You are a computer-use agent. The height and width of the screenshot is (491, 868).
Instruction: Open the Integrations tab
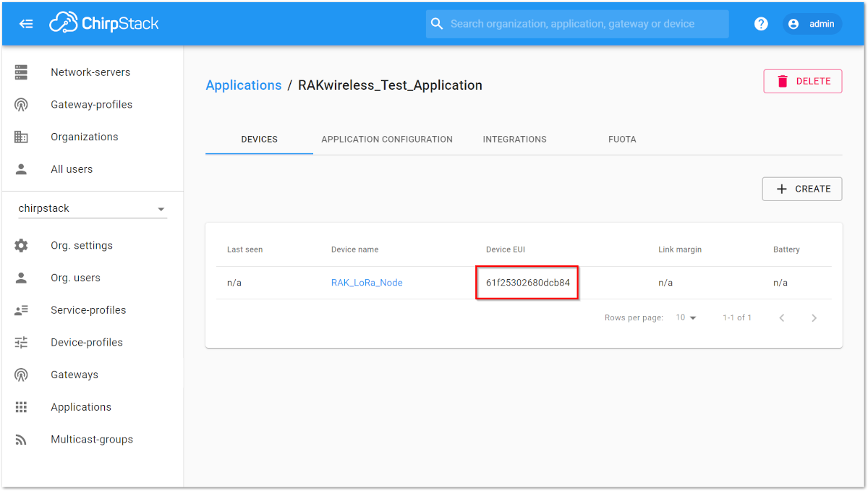coord(515,139)
